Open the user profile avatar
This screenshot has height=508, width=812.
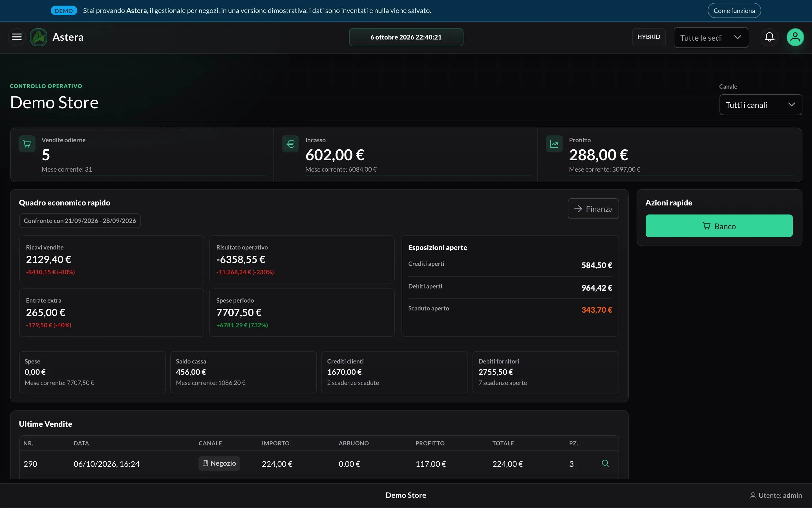tap(795, 37)
